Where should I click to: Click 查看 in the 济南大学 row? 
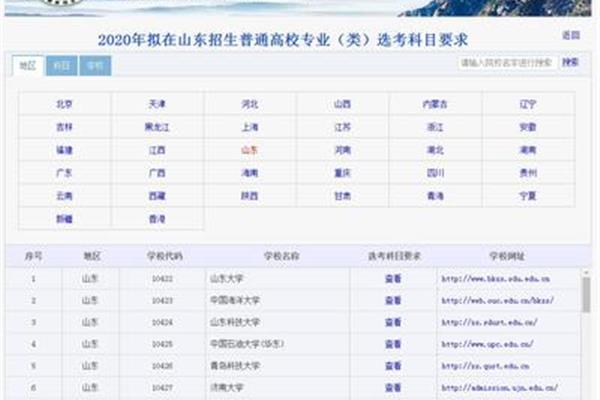tap(393, 388)
